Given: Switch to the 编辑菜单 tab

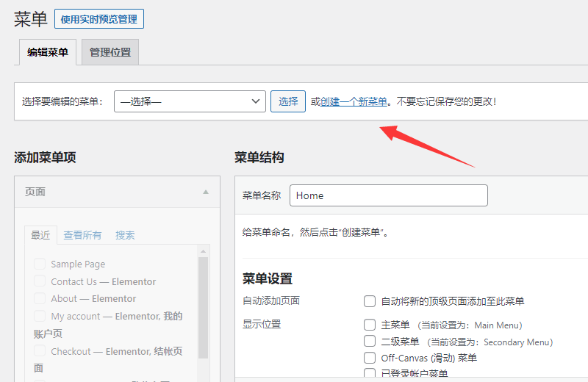Looking at the screenshot, I should pos(48,53).
